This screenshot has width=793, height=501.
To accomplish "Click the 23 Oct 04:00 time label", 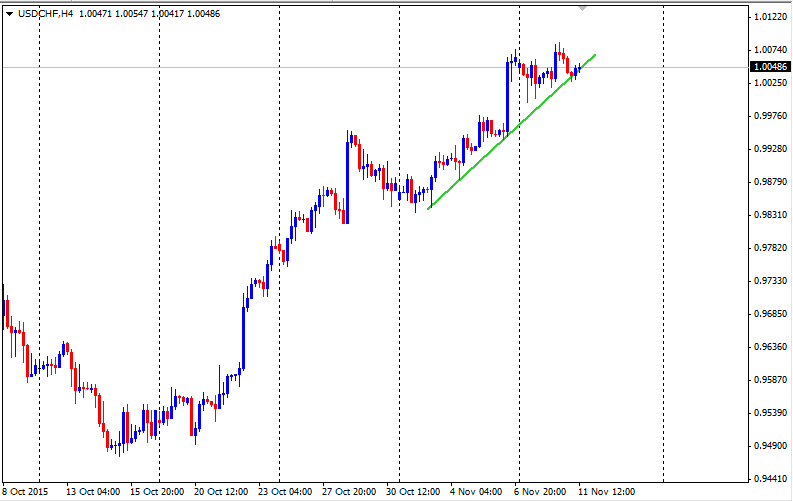I will [x=285, y=492].
